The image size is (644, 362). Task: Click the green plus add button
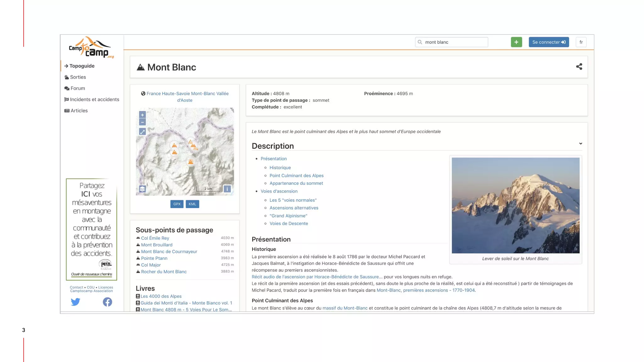click(516, 42)
